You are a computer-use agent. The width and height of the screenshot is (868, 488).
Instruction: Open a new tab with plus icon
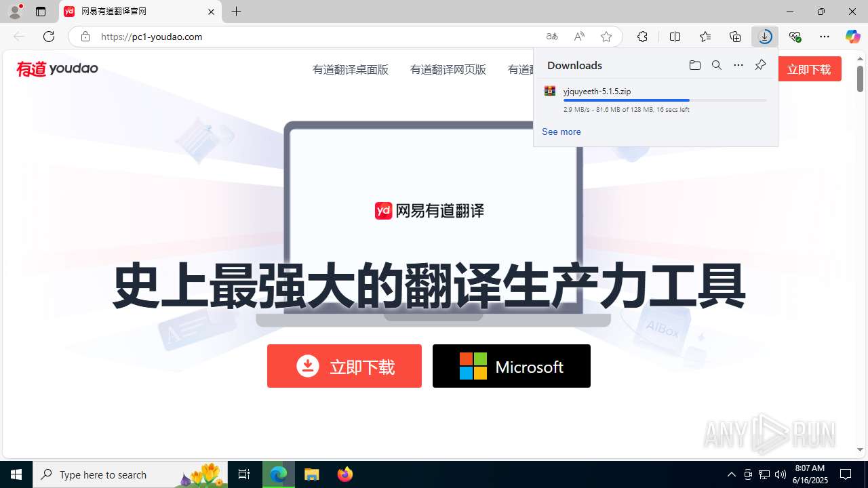coord(236,12)
